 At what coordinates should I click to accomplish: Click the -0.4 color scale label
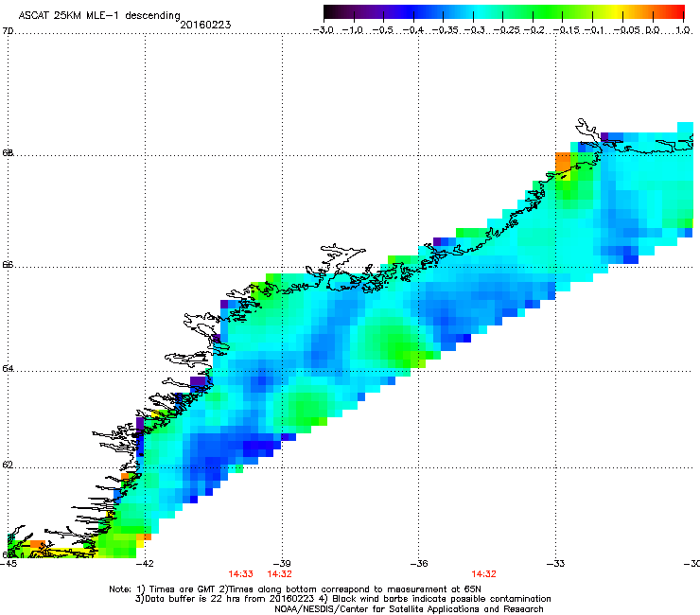(x=413, y=30)
